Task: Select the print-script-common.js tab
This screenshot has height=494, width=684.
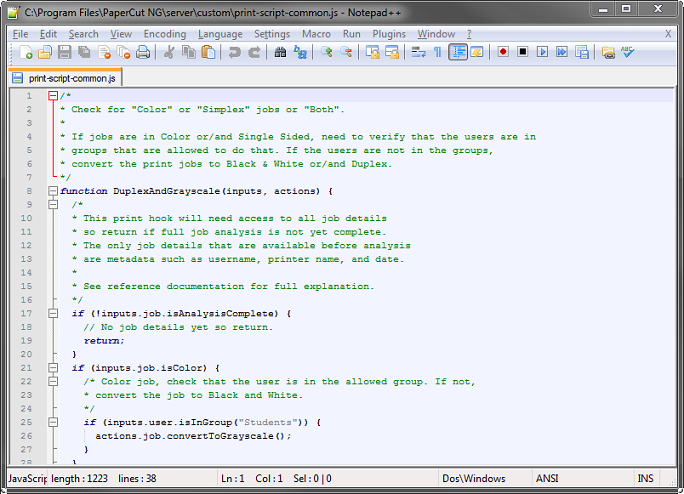Action: (65, 78)
